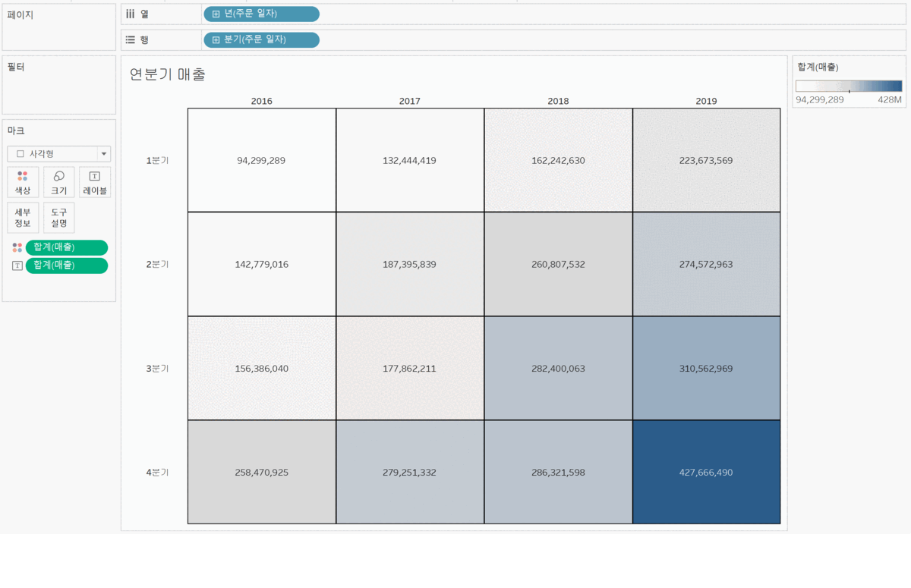This screenshot has width=911, height=588.
Task: Click the 합계(매출) color legend gradient bar
Action: pyautogui.click(x=849, y=86)
